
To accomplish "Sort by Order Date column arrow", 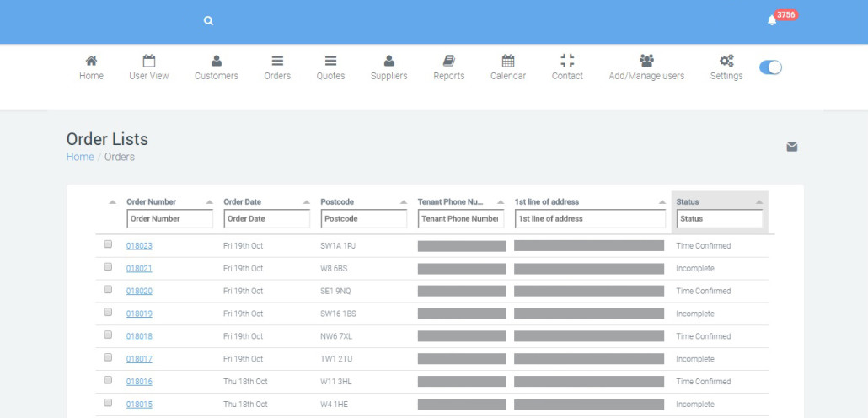I will (306, 202).
